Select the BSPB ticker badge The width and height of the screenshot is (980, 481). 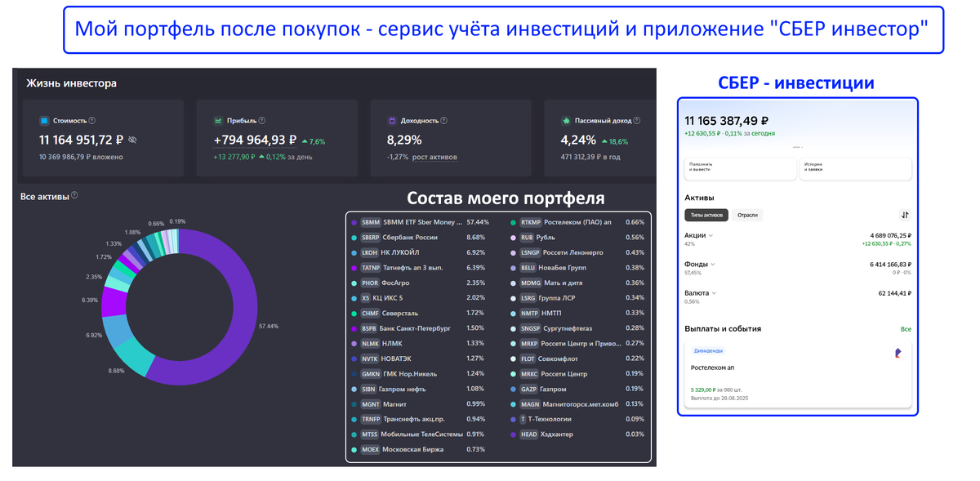point(369,328)
